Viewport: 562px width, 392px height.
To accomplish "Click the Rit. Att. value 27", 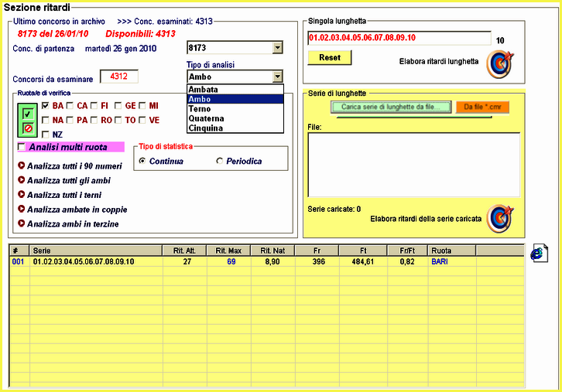I will point(187,261).
